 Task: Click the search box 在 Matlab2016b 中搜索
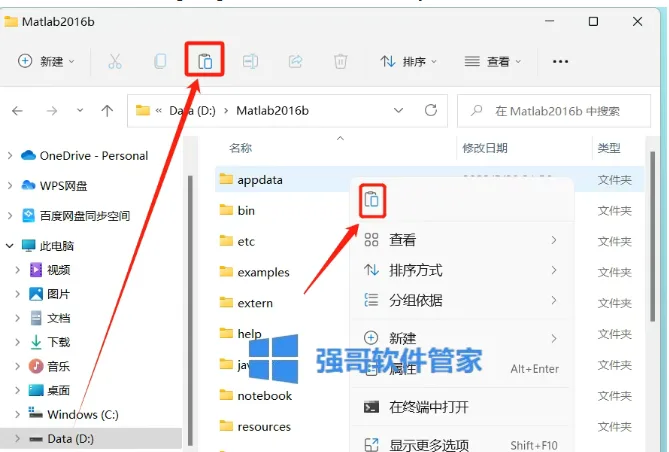click(554, 111)
